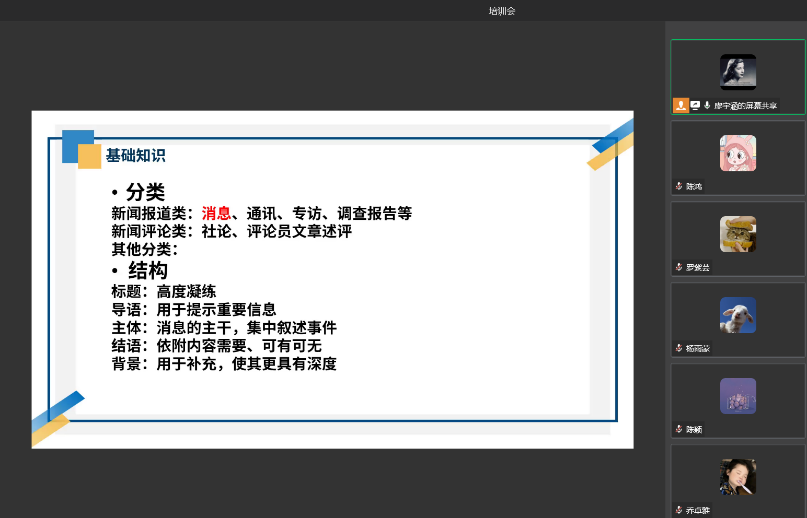Viewport: 807px width, 518px height.
Task: Click muted mic icon in lamb avatar tile
Action: tap(679, 348)
